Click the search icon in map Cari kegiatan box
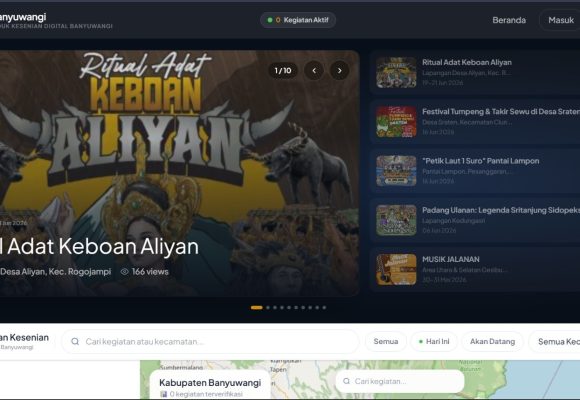 tap(346, 381)
